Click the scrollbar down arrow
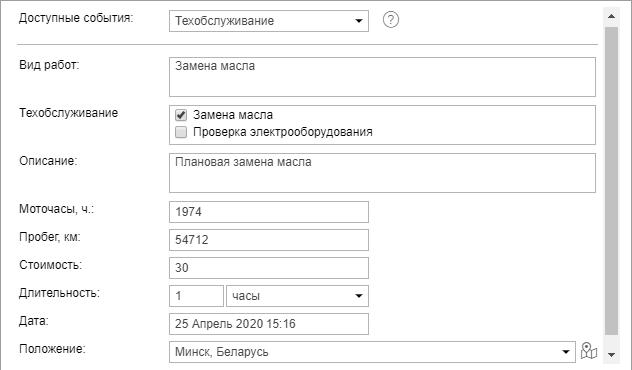The image size is (632, 370). [x=611, y=355]
